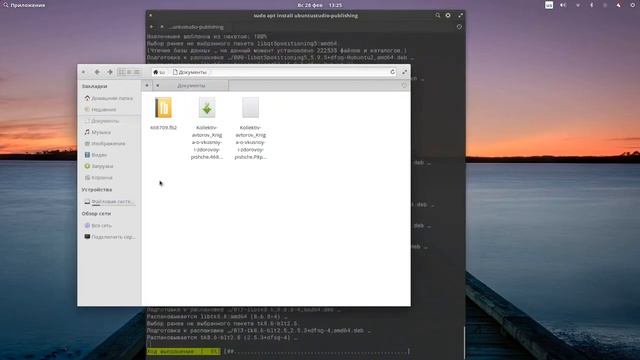This screenshot has width=640, height=360.
Task: Select the Документы tab in Files
Action: 191,86
